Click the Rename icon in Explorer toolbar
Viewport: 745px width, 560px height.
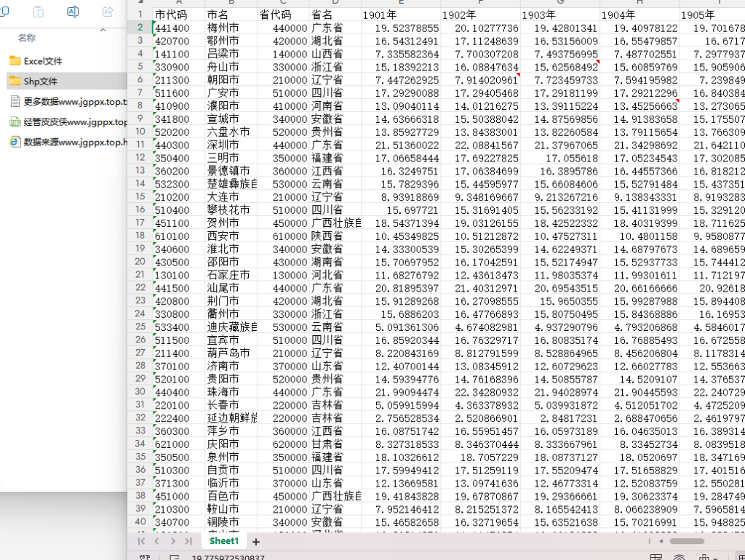[73, 12]
